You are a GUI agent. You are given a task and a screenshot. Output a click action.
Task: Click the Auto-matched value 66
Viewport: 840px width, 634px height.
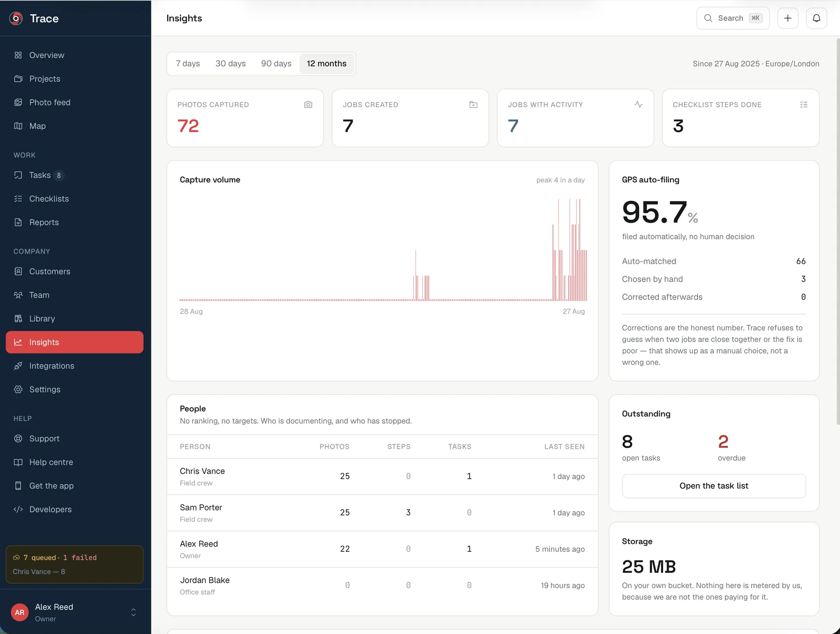point(801,261)
